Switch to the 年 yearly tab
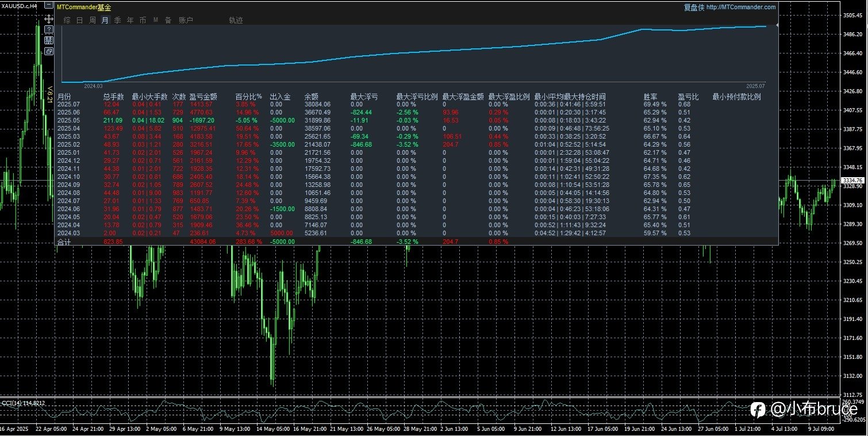 click(x=130, y=20)
